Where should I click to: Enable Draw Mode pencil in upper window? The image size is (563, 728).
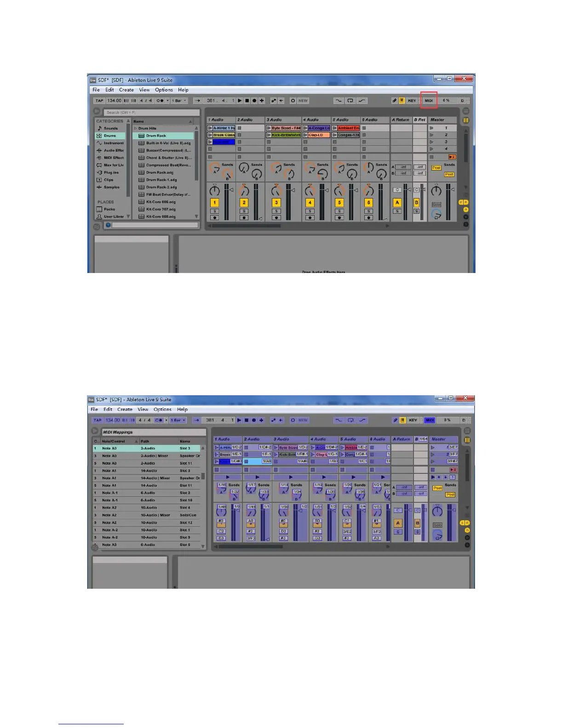point(395,101)
